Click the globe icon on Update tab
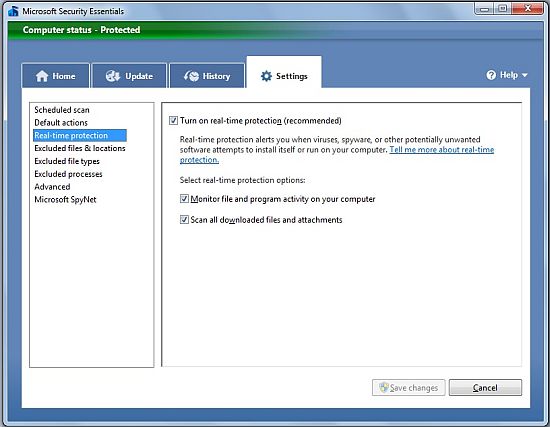Screen dimensions: 550x427 113,76
